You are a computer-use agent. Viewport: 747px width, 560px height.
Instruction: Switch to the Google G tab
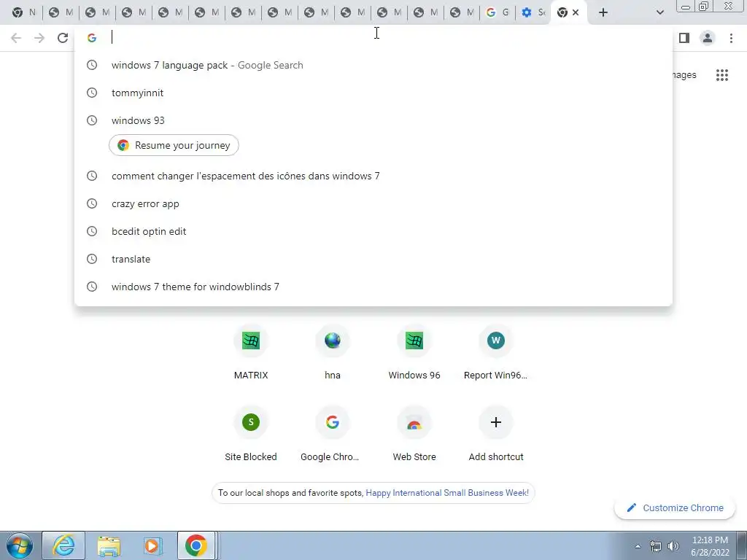pyautogui.click(x=498, y=12)
